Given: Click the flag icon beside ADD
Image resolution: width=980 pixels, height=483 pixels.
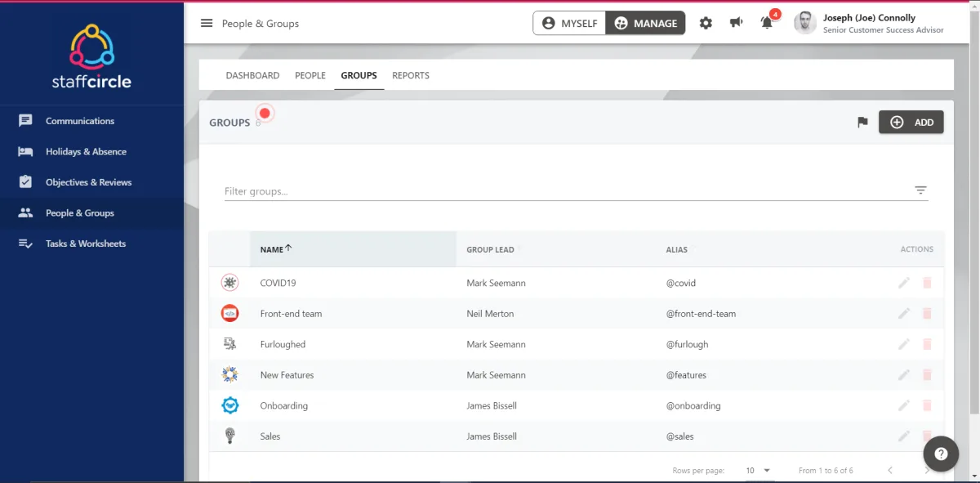Looking at the screenshot, I should 862,123.
